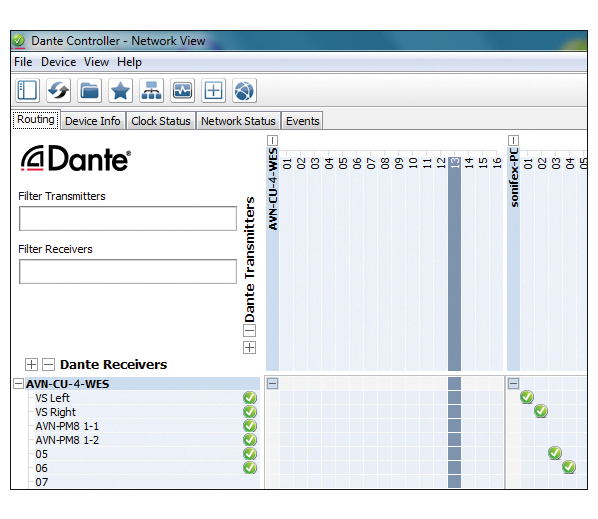Open the Device menu
The image size is (598, 519).
point(58,62)
